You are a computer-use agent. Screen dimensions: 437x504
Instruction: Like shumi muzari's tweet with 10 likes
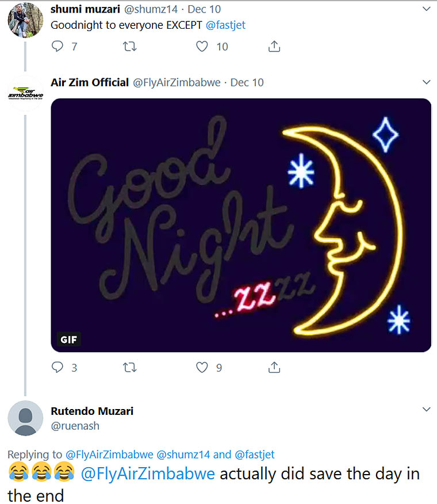[x=202, y=47]
